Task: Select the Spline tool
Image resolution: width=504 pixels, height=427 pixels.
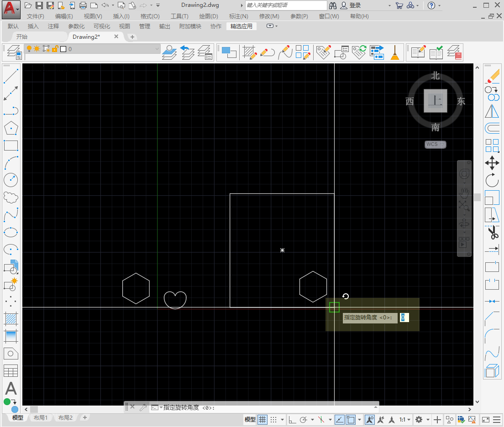Action: point(10,215)
